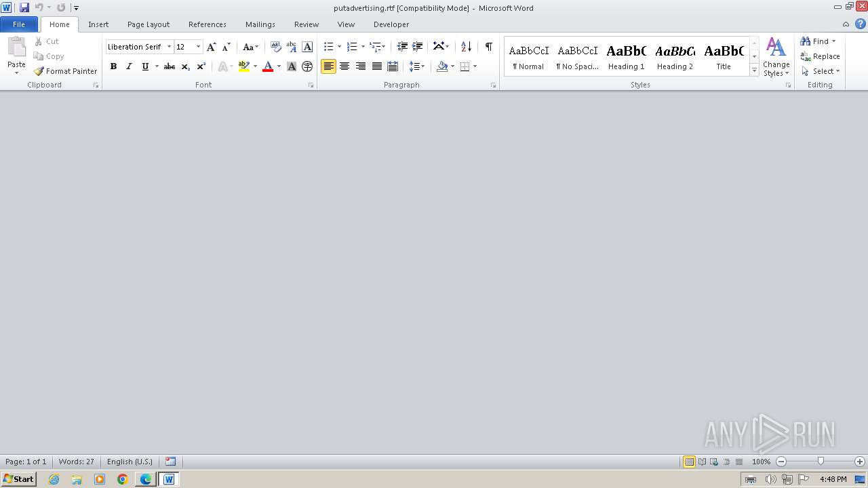Screen dimensions: 868x488
Task: Click the macro recording status bar icon
Action: pos(171,462)
